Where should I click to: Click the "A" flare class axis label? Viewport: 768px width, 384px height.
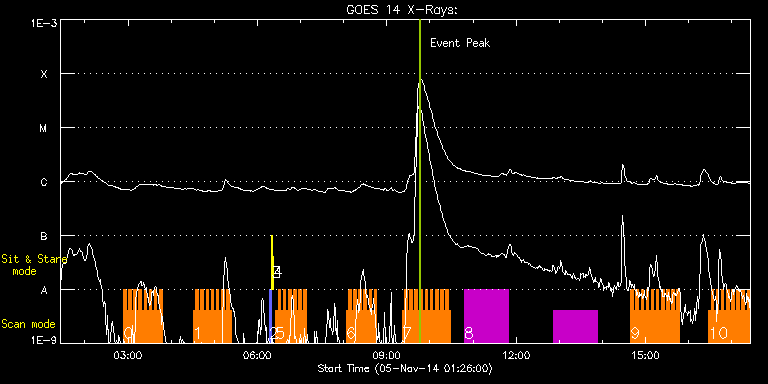44,290
